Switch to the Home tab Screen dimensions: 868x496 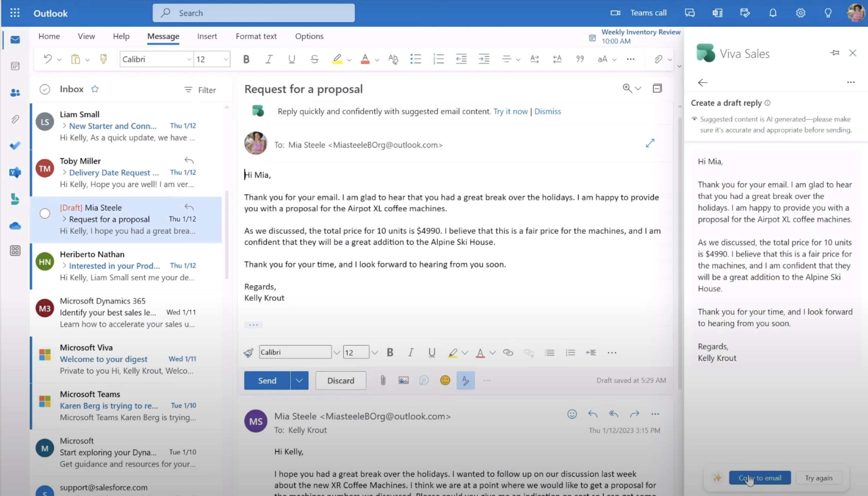coord(49,36)
